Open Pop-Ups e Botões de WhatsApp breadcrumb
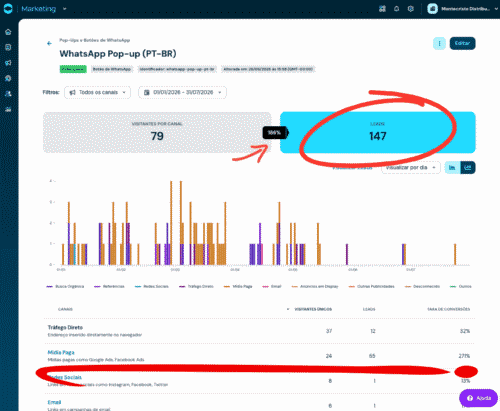500x411 pixels. tap(95, 40)
